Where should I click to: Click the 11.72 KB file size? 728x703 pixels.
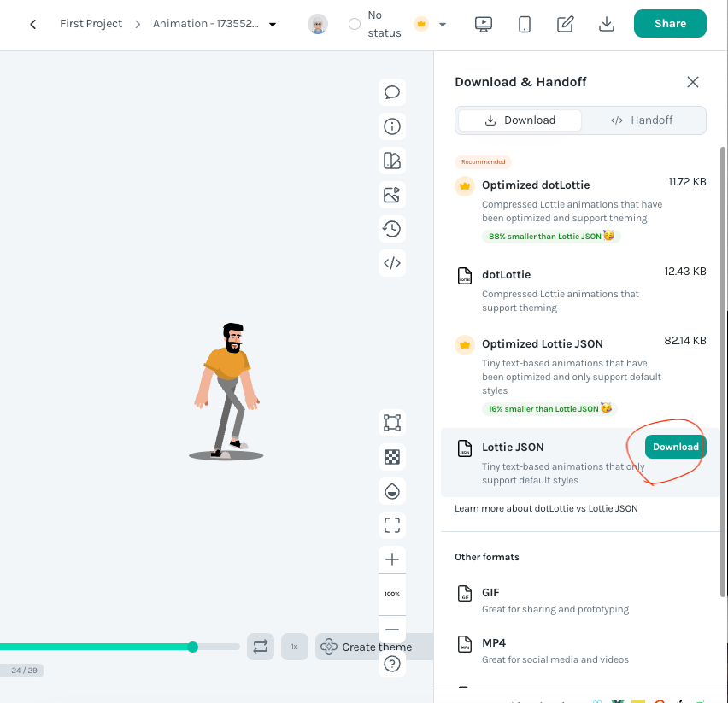point(687,182)
